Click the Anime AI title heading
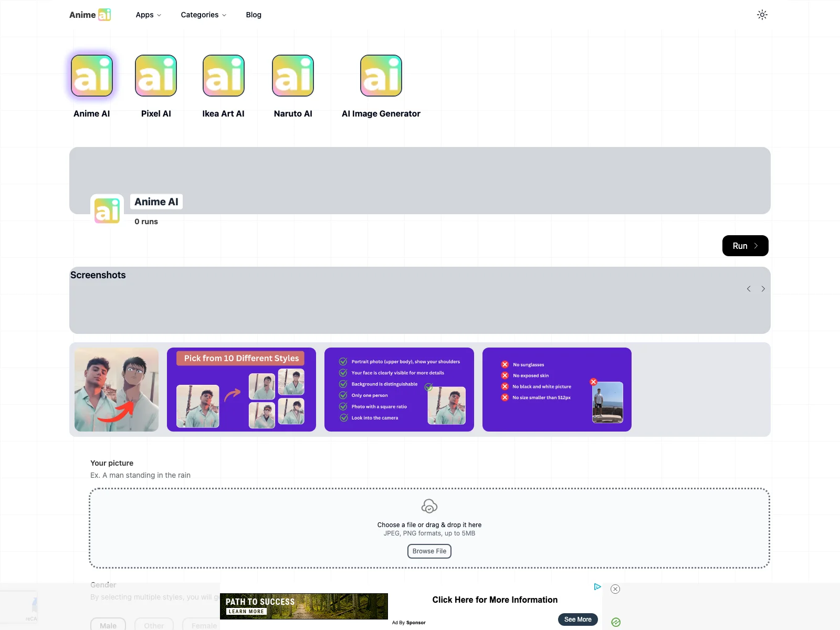Screen dimensions: 840x630 [x=156, y=202]
